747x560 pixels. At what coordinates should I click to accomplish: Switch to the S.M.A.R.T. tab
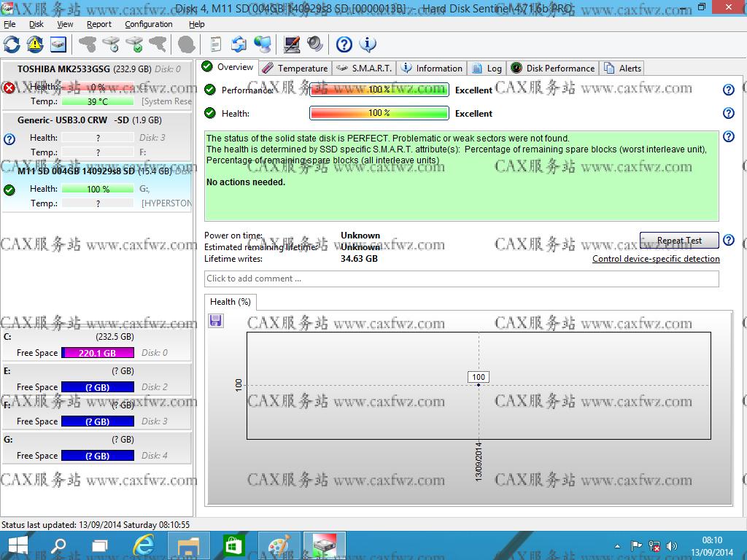tap(364, 68)
